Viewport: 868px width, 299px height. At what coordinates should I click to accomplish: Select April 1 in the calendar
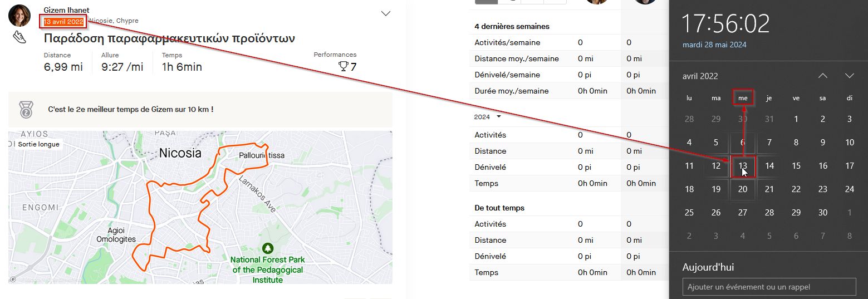[796, 119]
